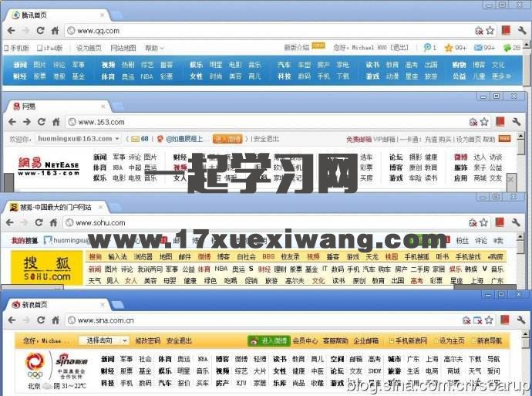The image size is (532, 396).
Task: Click 我的搜狐 on sohu page
Action: [x=25, y=240]
